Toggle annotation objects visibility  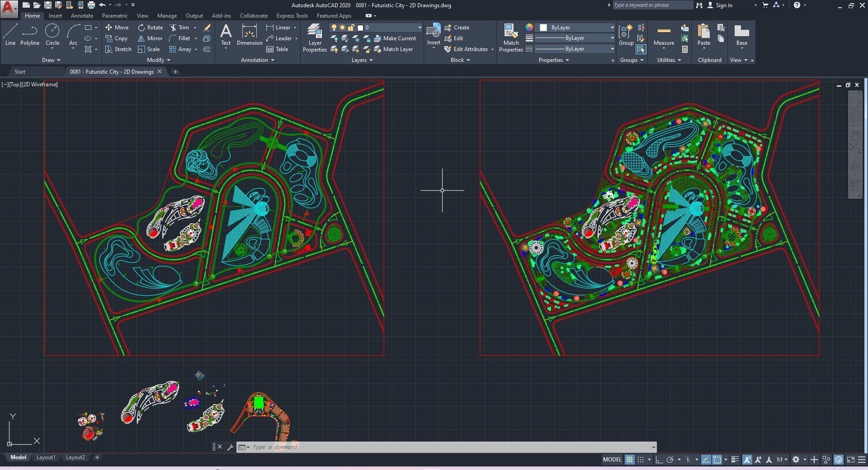[x=747, y=460]
